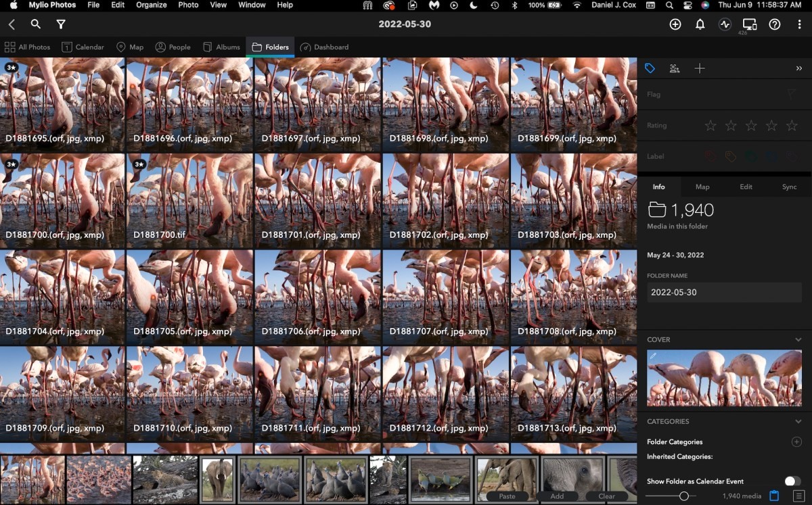The width and height of the screenshot is (812, 505).
Task: Open the sync activity pulse icon
Action: pyautogui.click(x=725, y=24)
